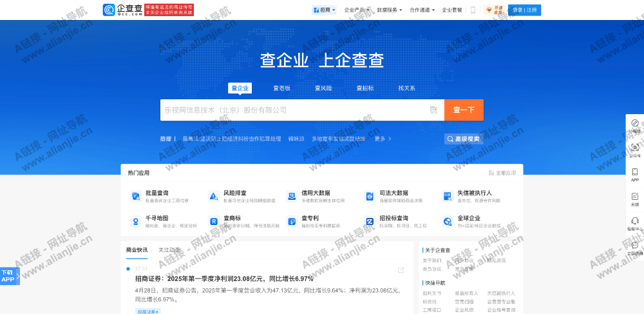Open the 意见反馈 link
The height and width of the screenshot is (314, 644).
464,270
